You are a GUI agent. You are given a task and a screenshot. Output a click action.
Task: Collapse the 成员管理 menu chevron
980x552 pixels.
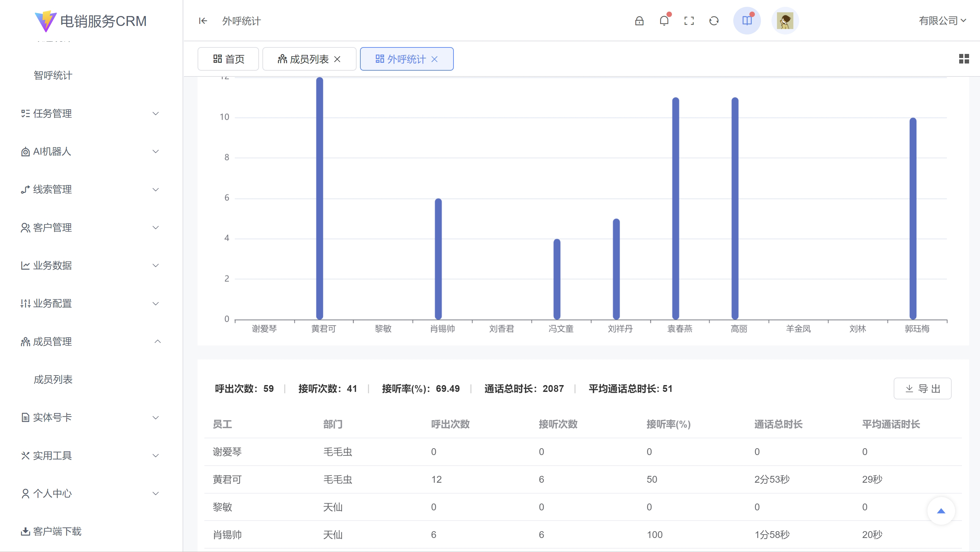pos(158,341)
